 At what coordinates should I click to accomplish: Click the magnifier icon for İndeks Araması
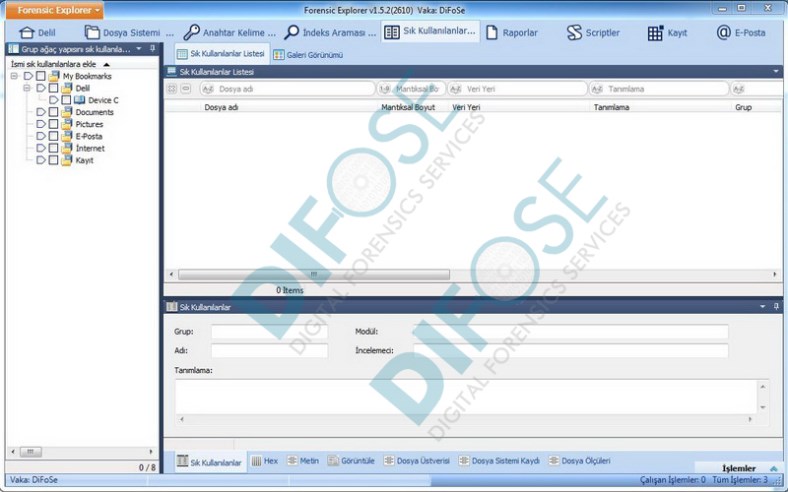pyautogui.click(x=292, y=33)
